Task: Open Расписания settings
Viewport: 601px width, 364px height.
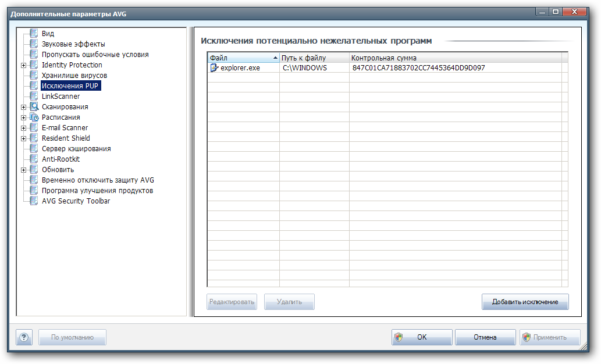Action: (x=61, y=117)
